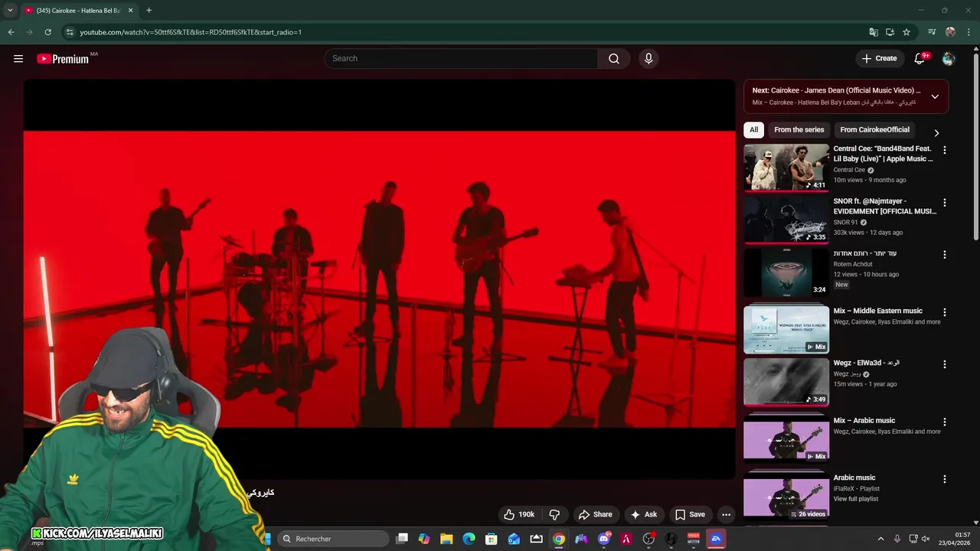Open Central Cee Band4Band video thumbnail
This screenshot has height=551, width=980.
point(786,167)
